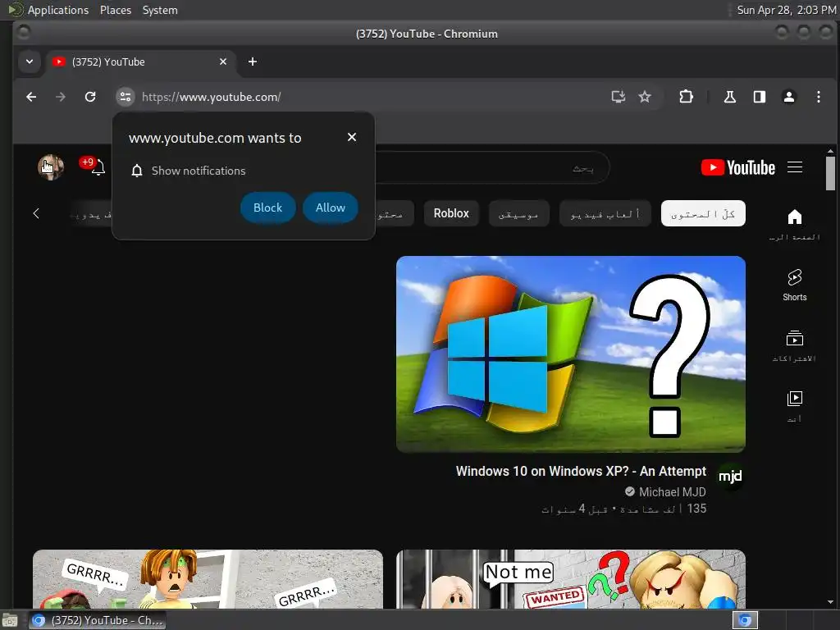This screenshot has width=840, height=630.
Task: Open the System menu
Action: click(160, 10)
